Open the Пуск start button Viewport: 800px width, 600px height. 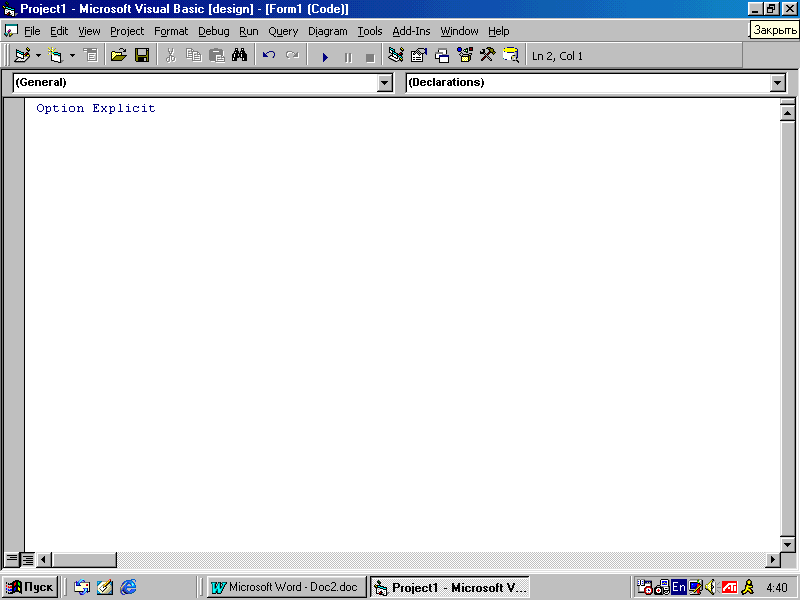pyautogui.click(x=30, y=587)
